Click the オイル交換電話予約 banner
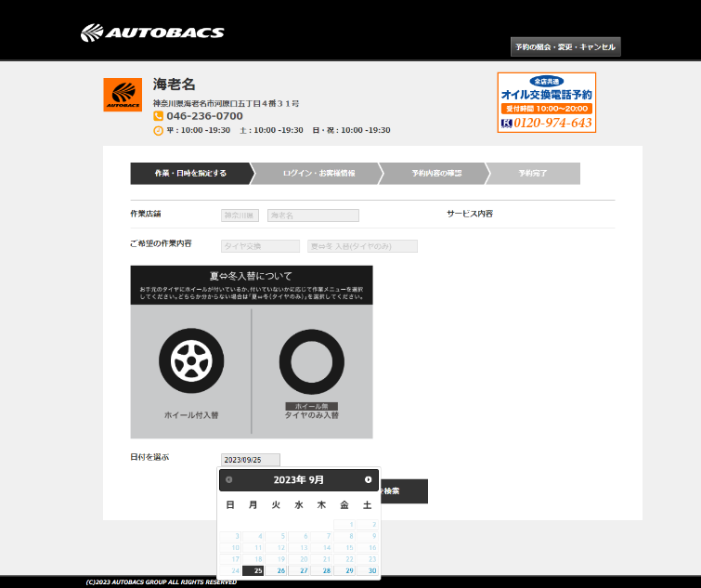 point(547,102)
